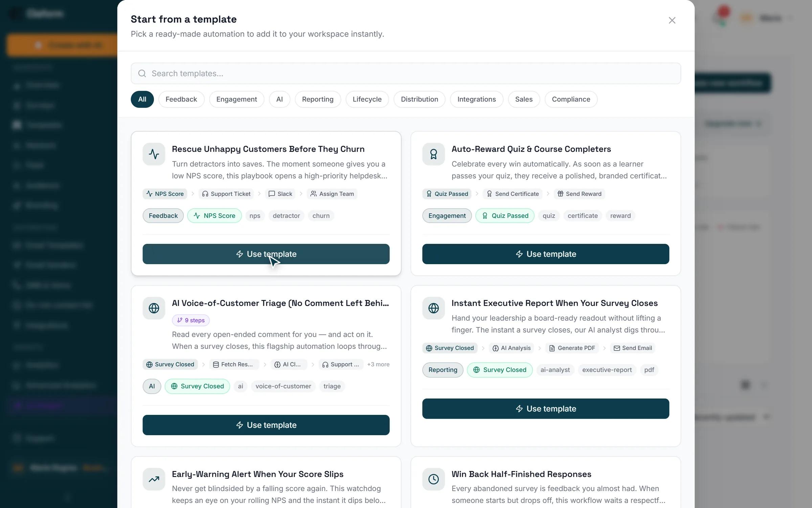Select the All filter chip
Screen dimensions: 812x508
point(142,99)
